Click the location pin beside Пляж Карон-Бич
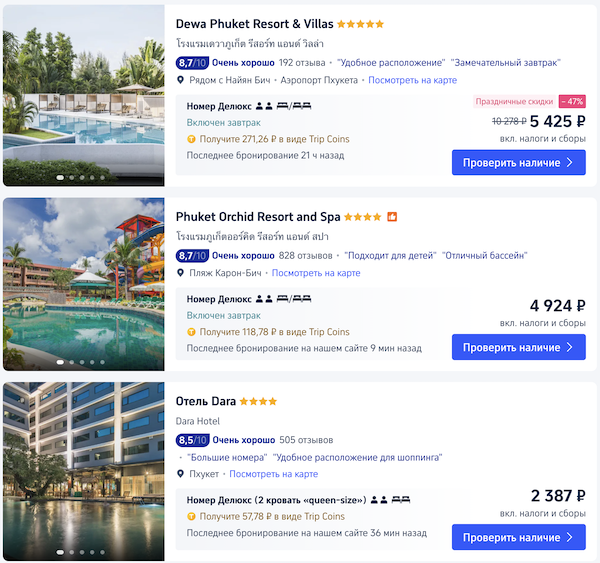600x563 pixels. (x=181, y=273)
